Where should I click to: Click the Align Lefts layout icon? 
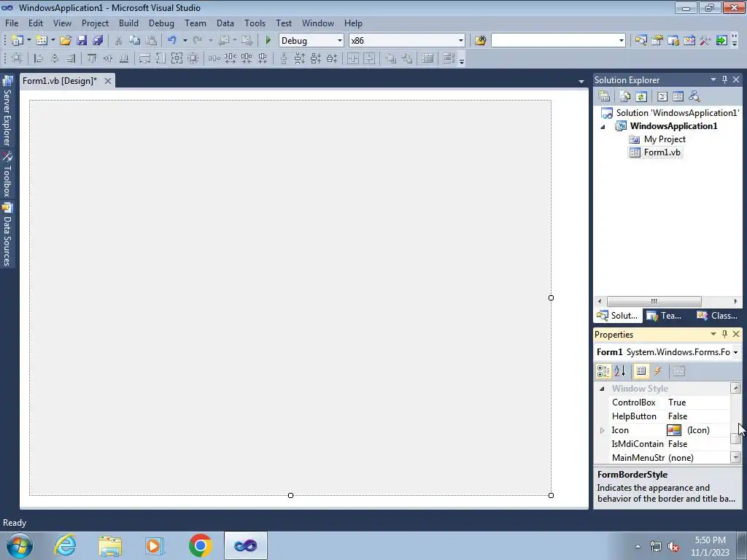point(39,58)
